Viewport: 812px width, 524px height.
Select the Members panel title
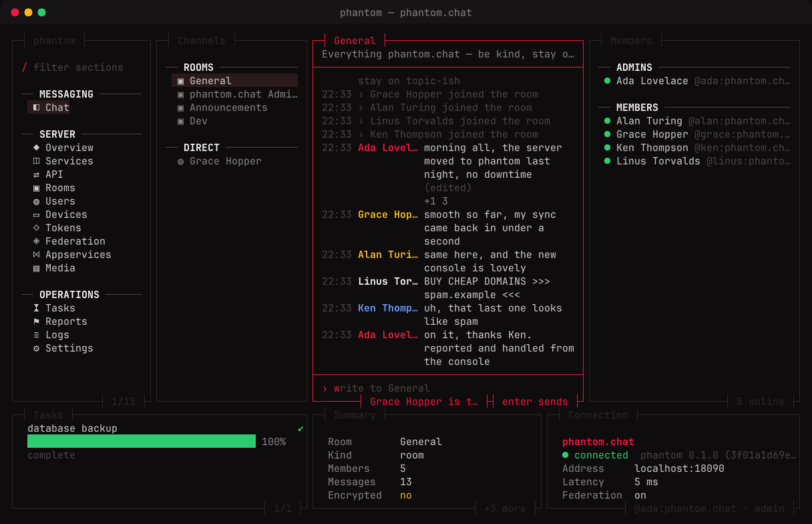pyautogui.click(x=631, y=41)
